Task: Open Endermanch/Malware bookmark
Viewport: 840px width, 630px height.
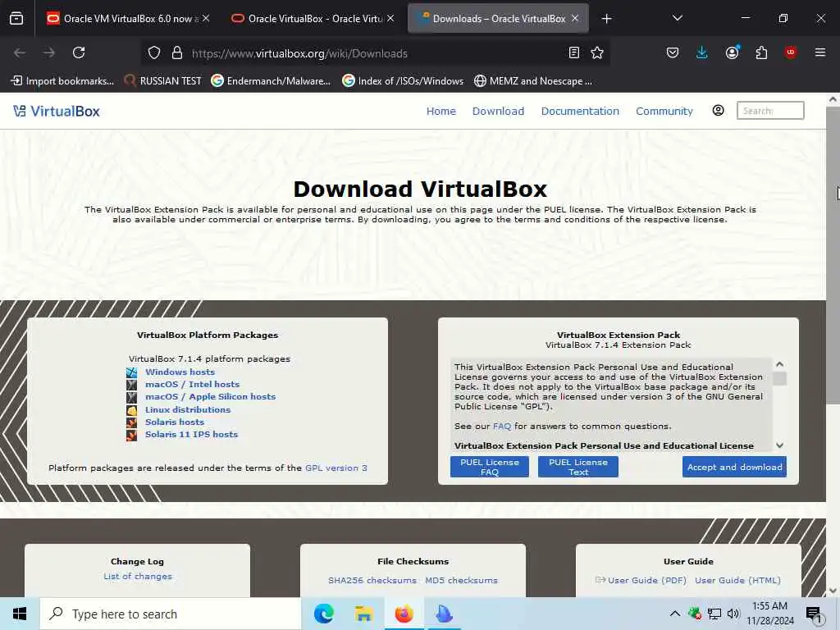Action: pos(271,81)
